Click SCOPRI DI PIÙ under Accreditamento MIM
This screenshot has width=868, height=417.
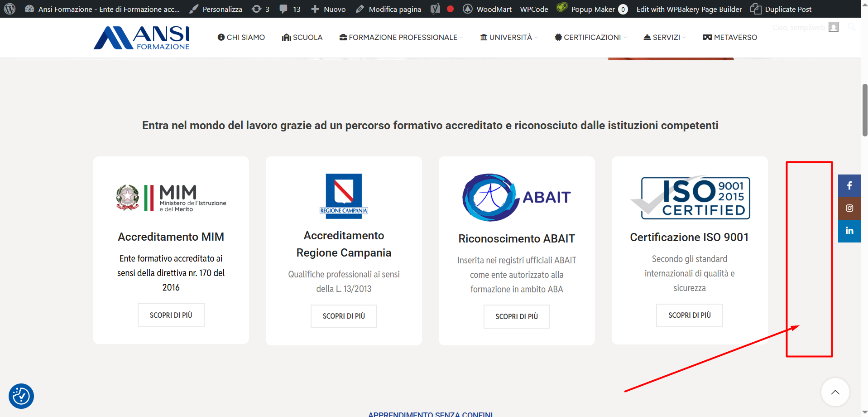171,315
